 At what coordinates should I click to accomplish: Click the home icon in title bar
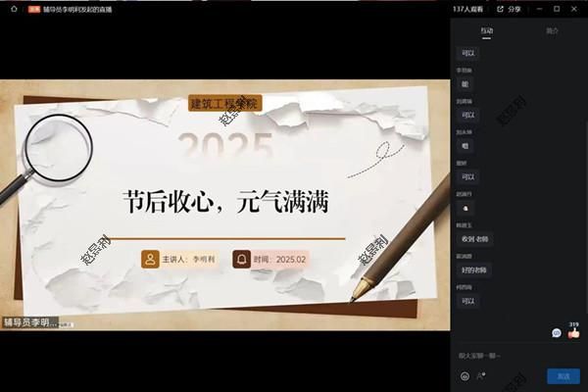pos(15,10)
